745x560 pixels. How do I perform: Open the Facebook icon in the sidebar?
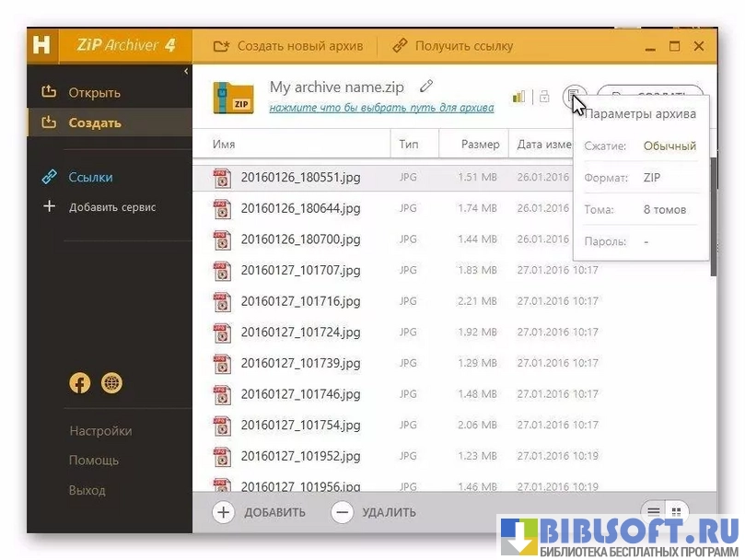tap(80, 383)
